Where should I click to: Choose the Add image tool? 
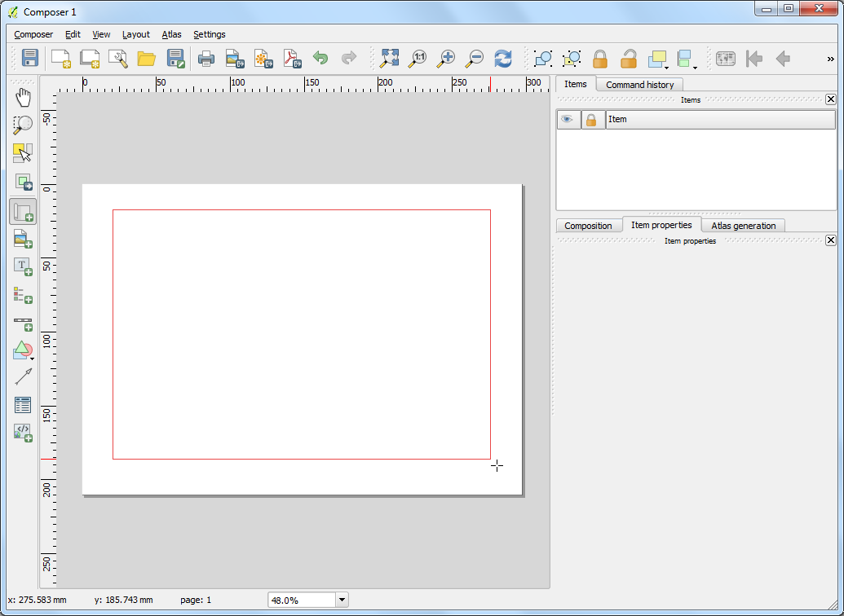(x=23, y=240)
